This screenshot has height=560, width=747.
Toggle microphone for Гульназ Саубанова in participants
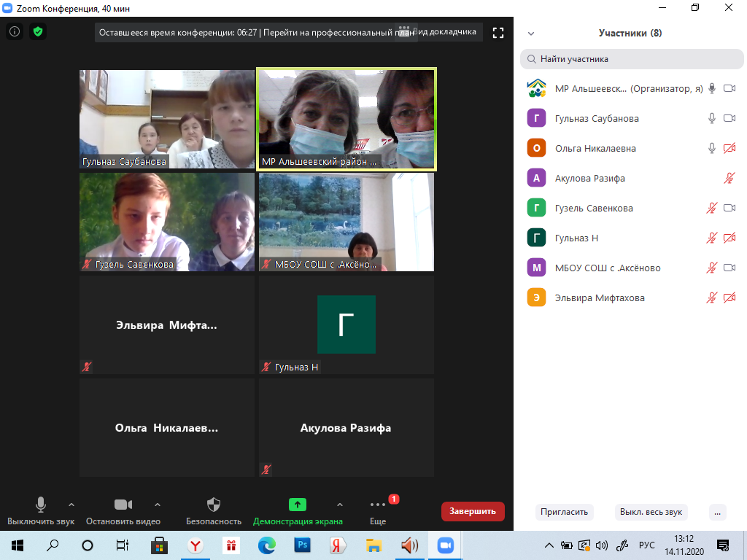pos(712,118)
